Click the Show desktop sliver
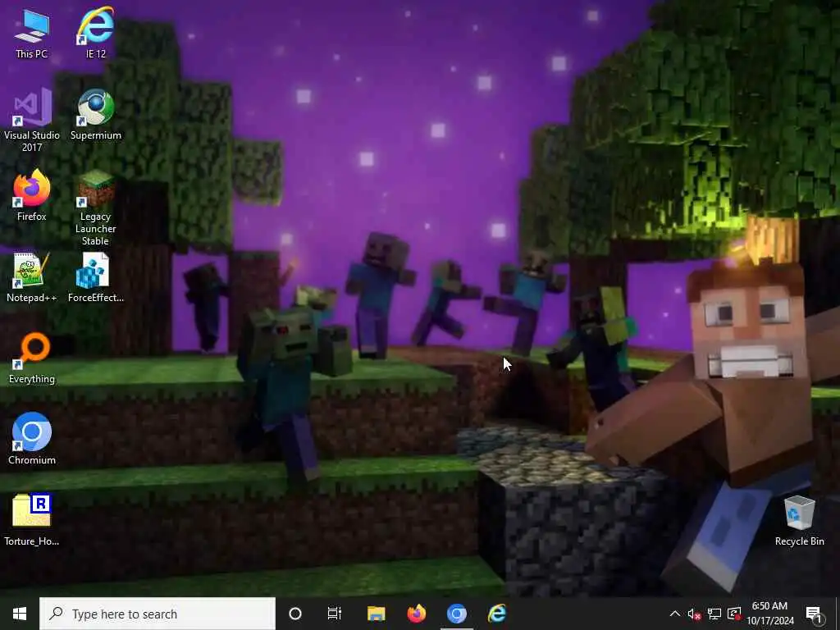The height and width of the screenshot is (630, 840). pos(838,614)
